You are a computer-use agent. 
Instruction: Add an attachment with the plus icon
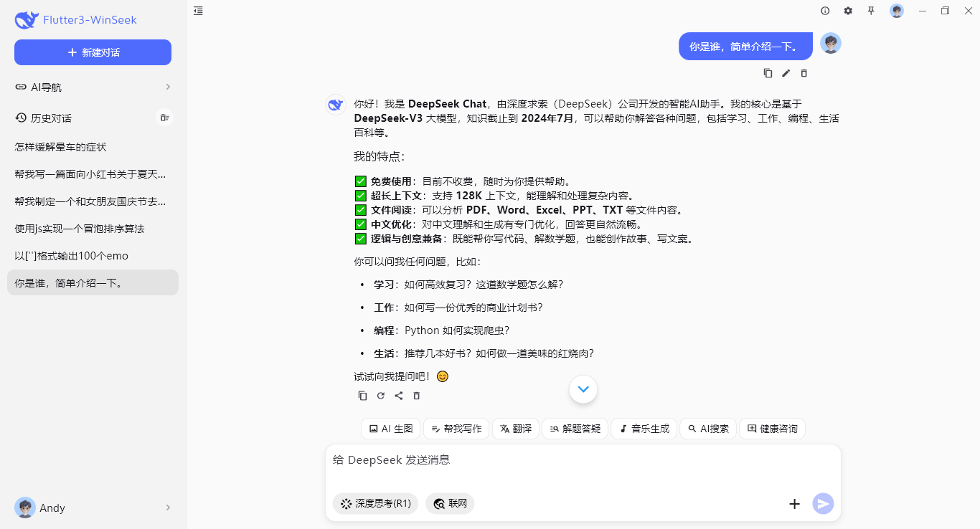click(x=794, y=504)
